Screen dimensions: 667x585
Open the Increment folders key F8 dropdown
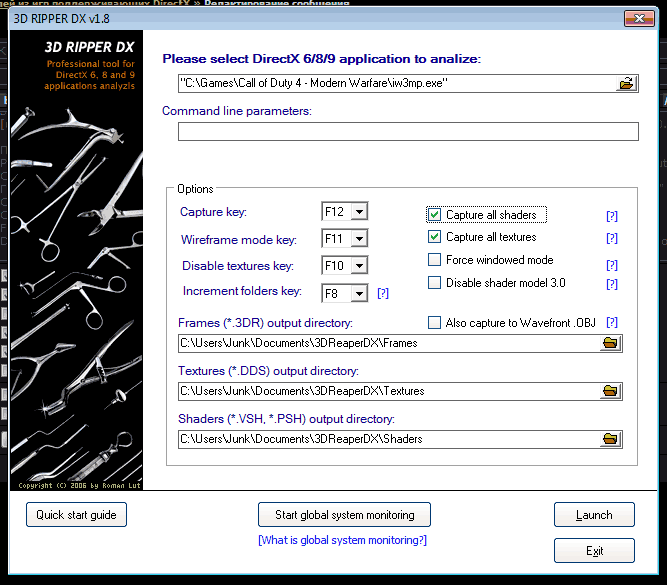click(359, 293)
